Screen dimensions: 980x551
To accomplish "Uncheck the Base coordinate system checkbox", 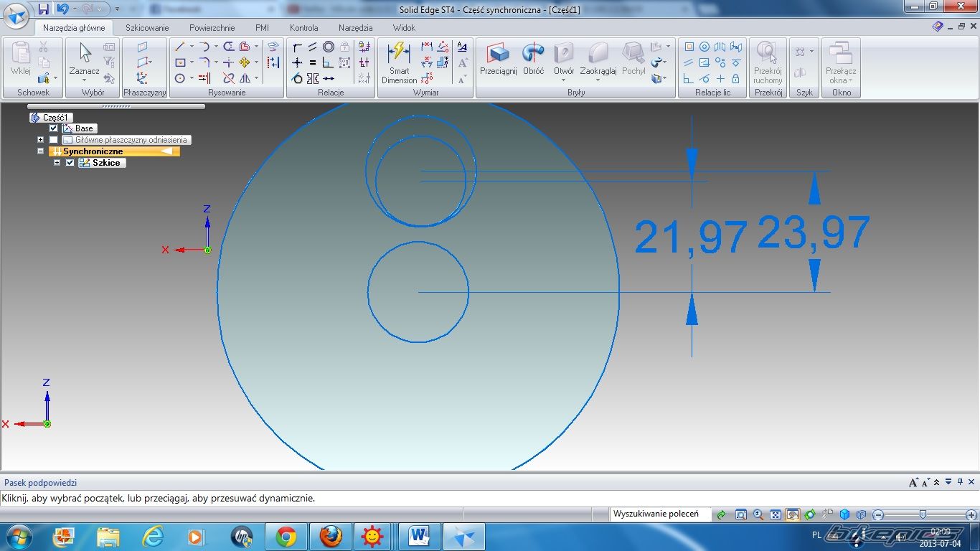I will tap(54, 128).
